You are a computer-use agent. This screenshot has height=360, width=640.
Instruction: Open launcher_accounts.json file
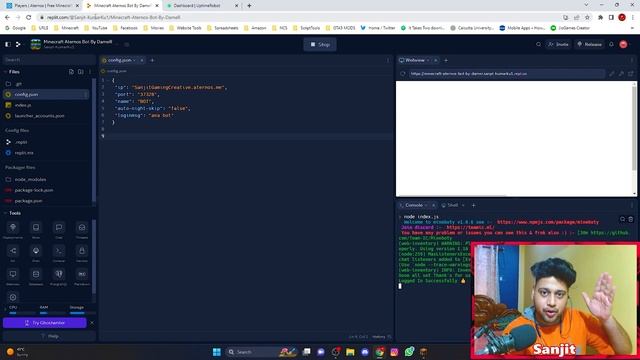point(46,116)
